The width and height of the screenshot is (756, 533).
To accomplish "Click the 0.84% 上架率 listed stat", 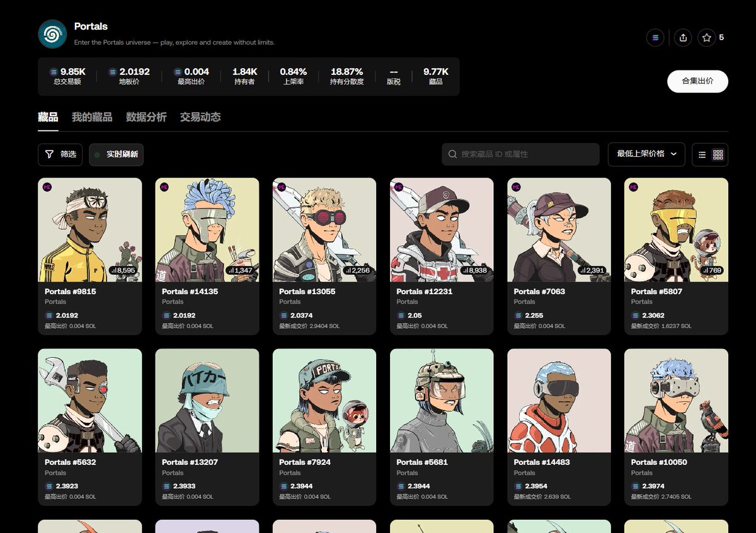I will click(x=293, y=76).
